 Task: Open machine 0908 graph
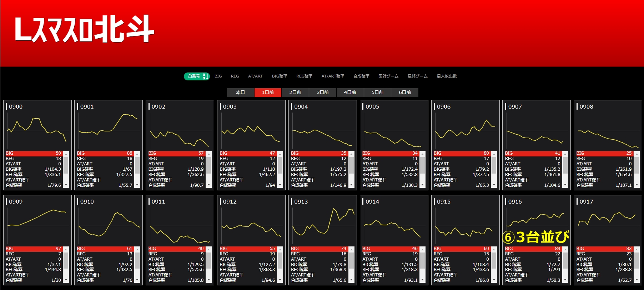[x=609, y=131]
